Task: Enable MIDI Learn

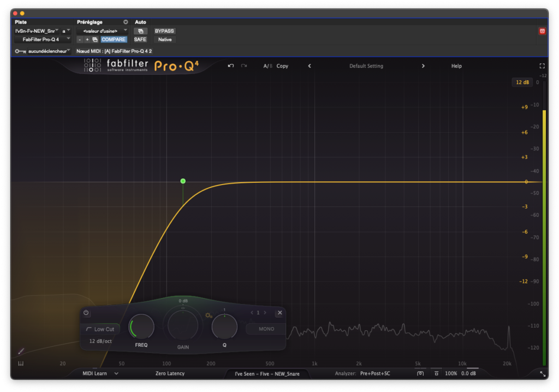Action: pyautogui.click(x=94, y=373)
